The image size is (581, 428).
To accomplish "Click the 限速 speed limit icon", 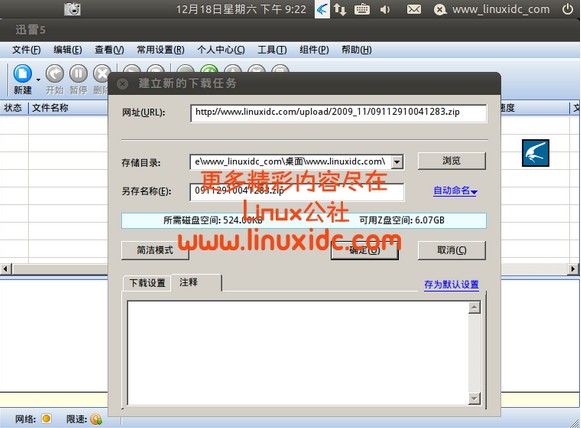I will 96,419.
